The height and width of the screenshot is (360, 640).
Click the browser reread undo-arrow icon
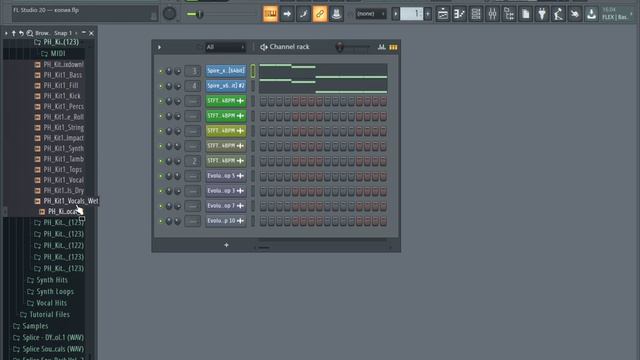click(x=21, y=33)
